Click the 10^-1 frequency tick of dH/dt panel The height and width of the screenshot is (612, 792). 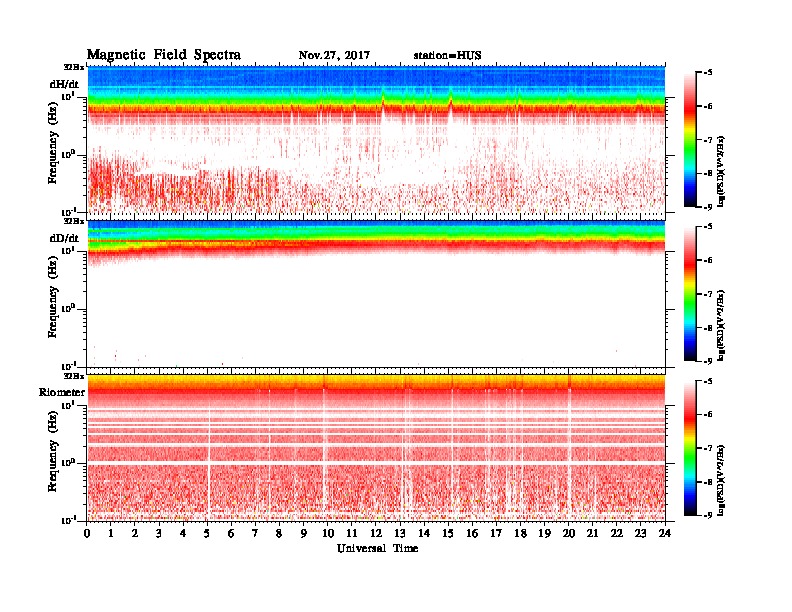tap(68, 212)
